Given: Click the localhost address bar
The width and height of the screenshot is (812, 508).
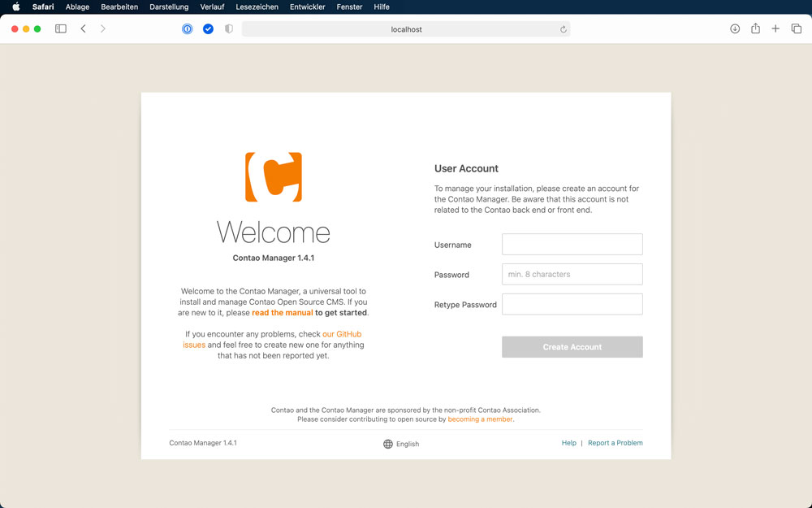Looking at the screenshot, I should point(406,29).
